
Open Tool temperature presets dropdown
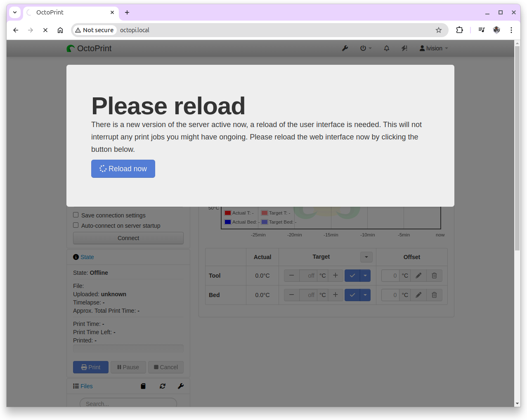(365, 276)
